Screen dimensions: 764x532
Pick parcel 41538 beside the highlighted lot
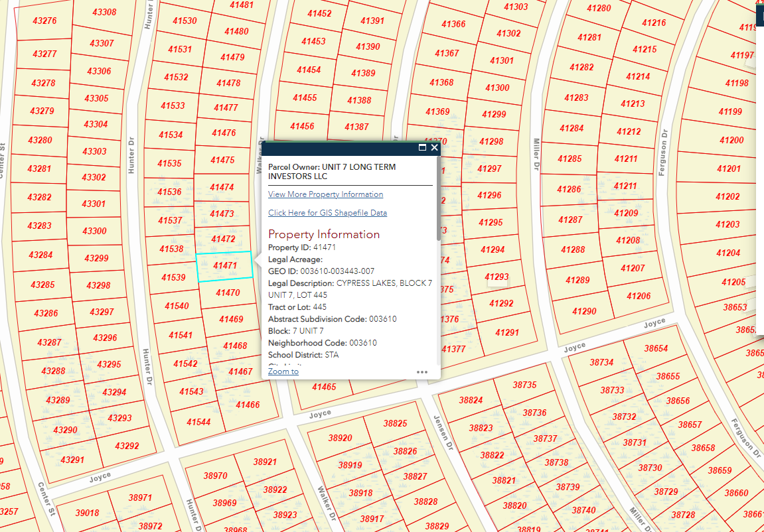[x=171, y=249]
